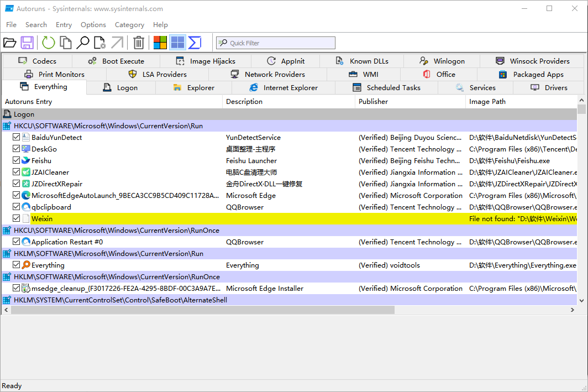588x392 pixels.
Task: Open the Search menu
Action: (36, 25)
